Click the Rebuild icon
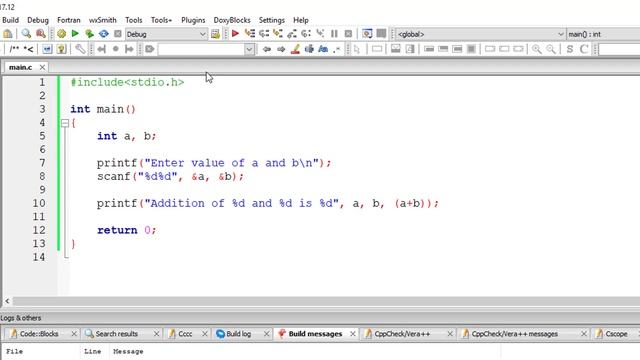640x360 pixels. tap(104, 34)
